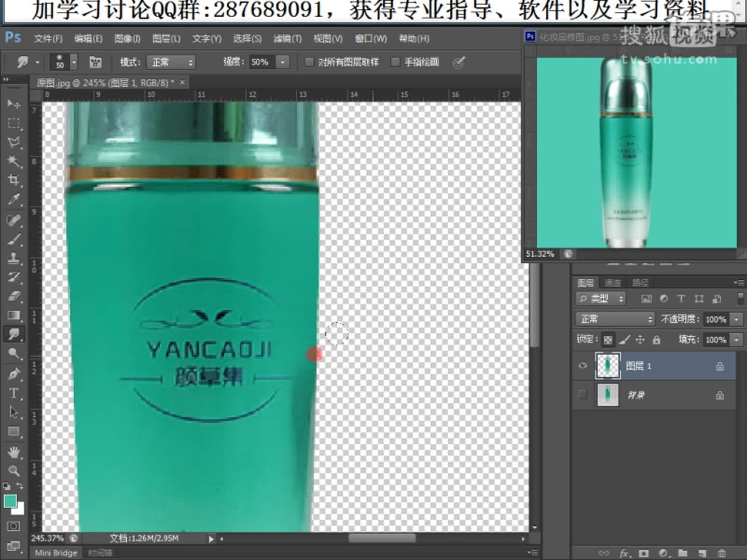Image resolution: width=747 pixels, height=560 pixels.
Task: Toggle pixel layer filter
Action: (646, 299)
